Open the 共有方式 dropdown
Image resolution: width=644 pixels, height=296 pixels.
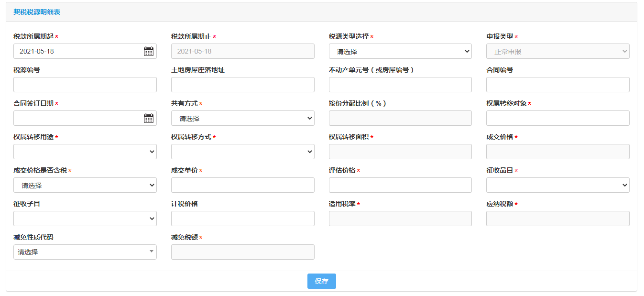click(242, 119)
